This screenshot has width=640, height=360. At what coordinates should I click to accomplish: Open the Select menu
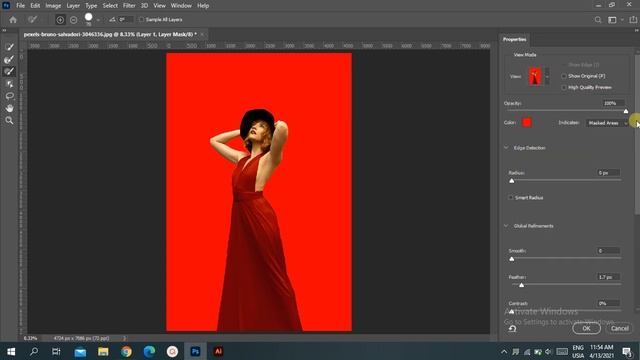[110, 6]
